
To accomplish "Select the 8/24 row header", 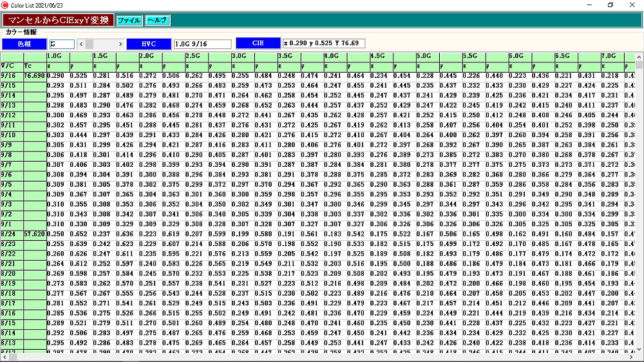I will [x=11, y=235].
